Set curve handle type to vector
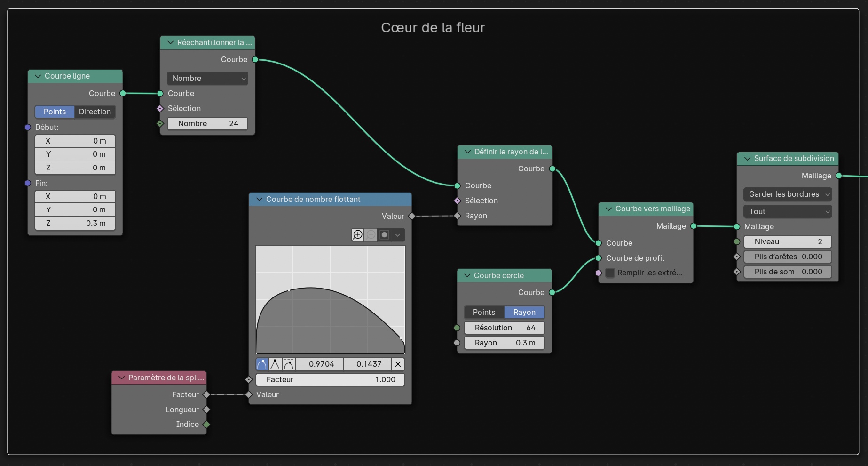The width and height of the screenshot is (868, 466). pyautogui.click(x=275, y=364)
